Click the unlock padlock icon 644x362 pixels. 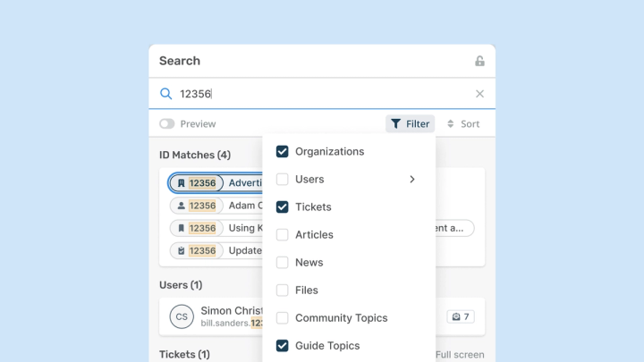(479, 61)
